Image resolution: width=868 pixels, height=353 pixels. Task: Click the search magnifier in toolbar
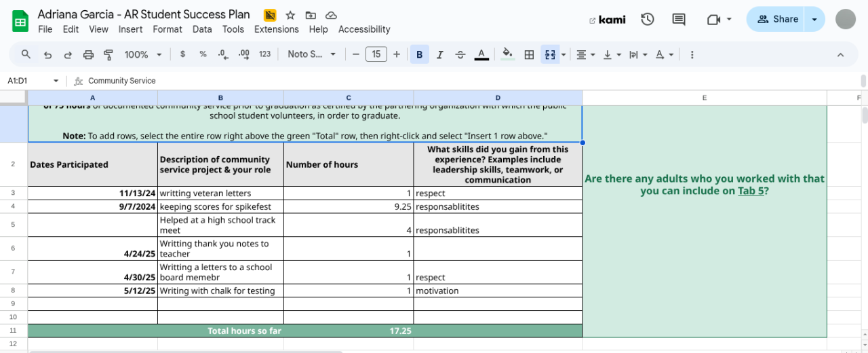[x=26, y=54]
